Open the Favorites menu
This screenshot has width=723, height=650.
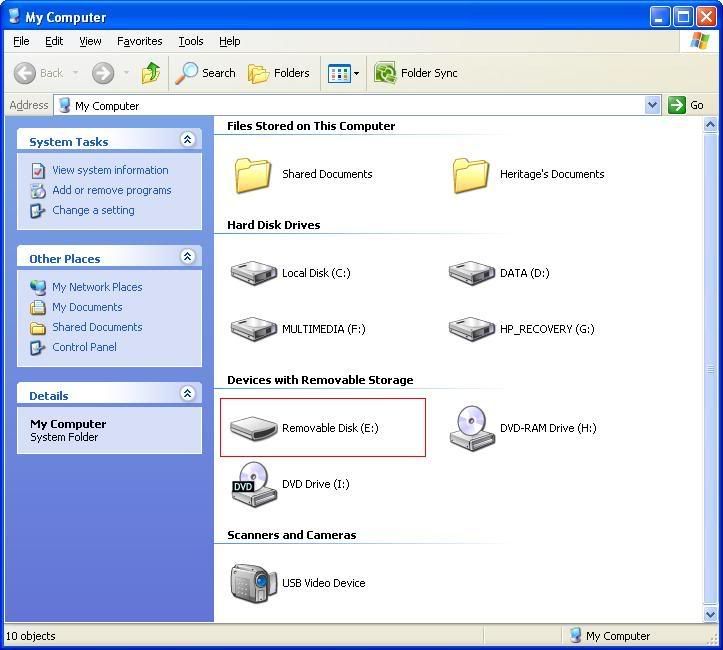(x=140, y=41)
